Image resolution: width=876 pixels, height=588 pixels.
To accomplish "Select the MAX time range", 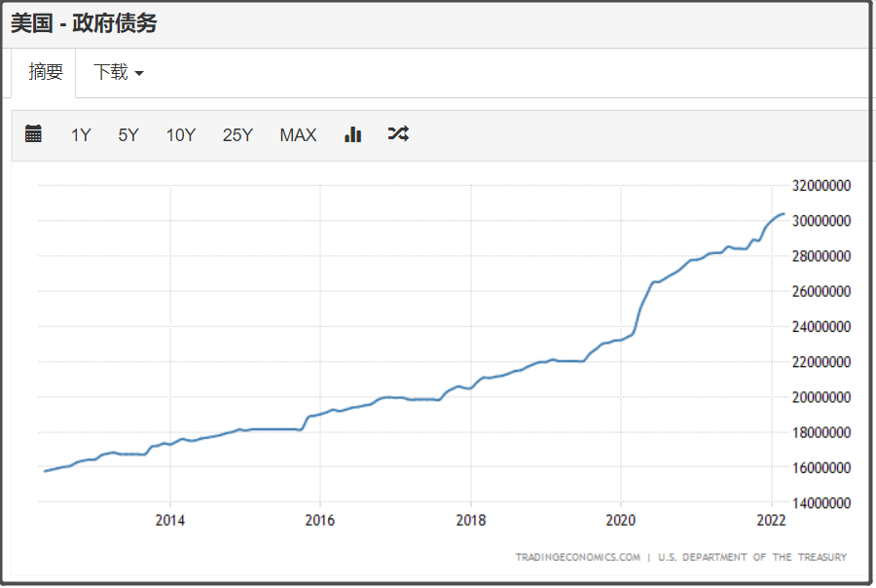I will 299,134.
